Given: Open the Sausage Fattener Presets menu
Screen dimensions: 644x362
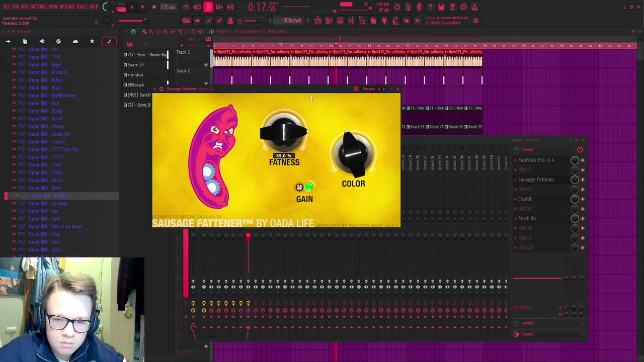Looking at the screenshot, I should point(369,89).
